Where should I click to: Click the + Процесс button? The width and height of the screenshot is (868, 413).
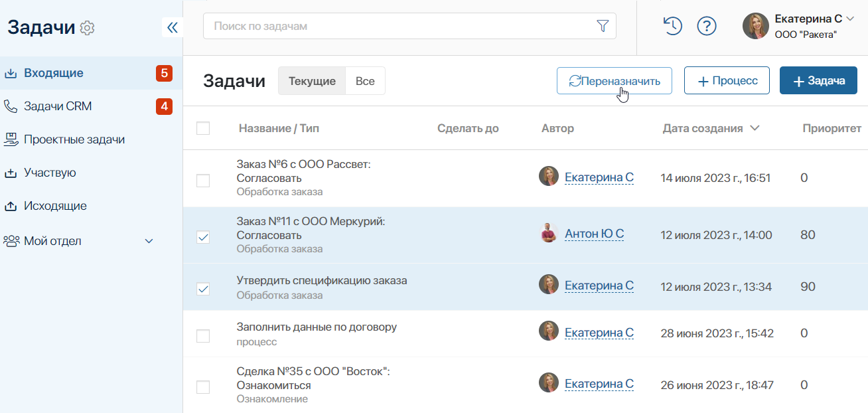(727, 80)
